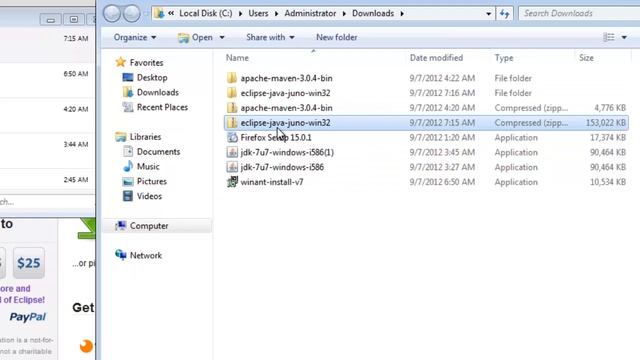This screenshot has width=640, height=360.
Task: Select the file name winant-install-v7
Action: [272, 182]
